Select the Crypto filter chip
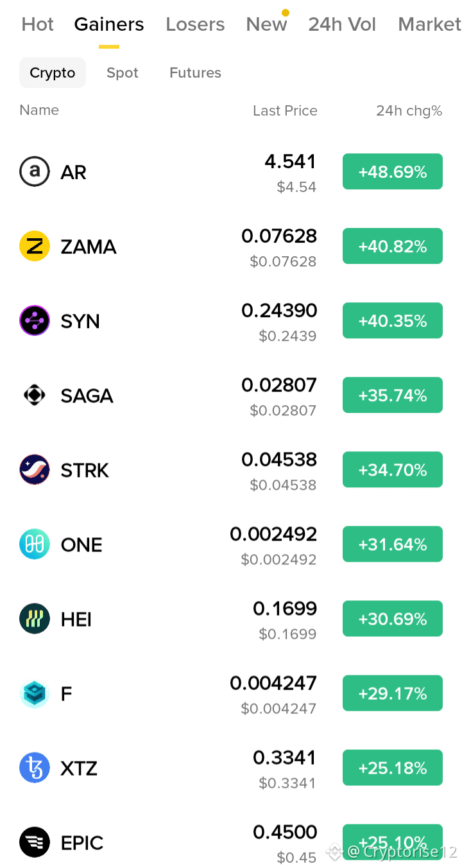This screenshot has width=462, height=868. tap(53, 73)
